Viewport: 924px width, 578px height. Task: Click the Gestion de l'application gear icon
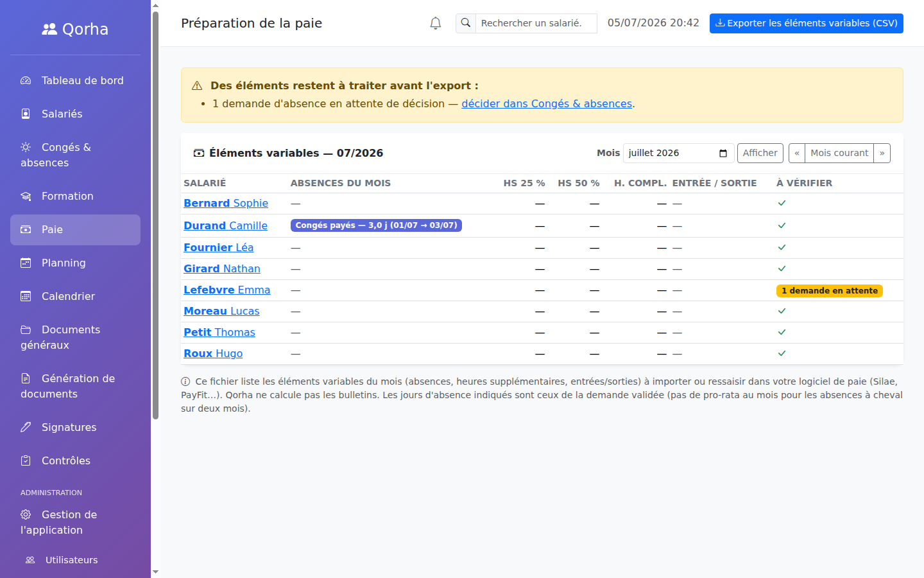coord(26,514)
